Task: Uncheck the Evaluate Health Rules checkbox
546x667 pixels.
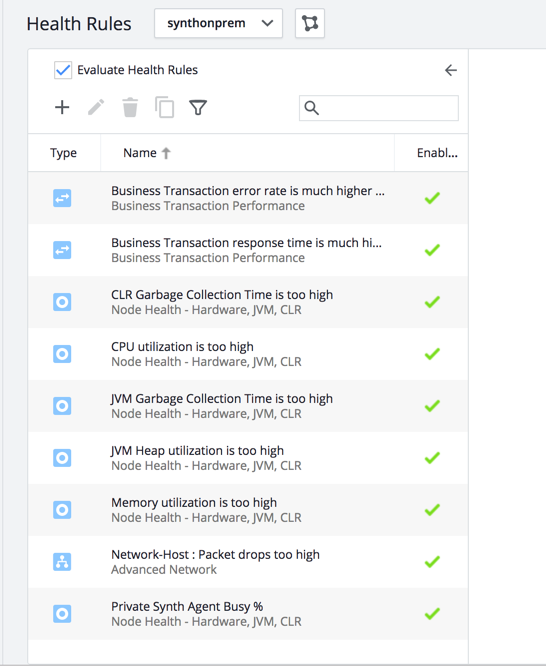Action: pos(63,70)
